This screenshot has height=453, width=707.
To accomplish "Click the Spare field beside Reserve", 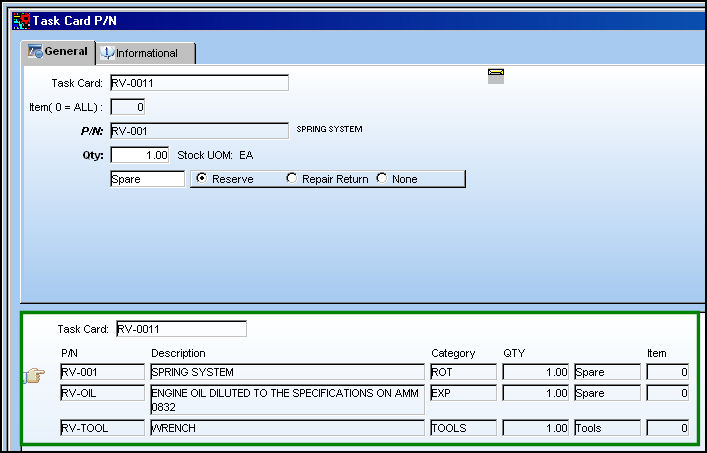I will pos(147,179).
